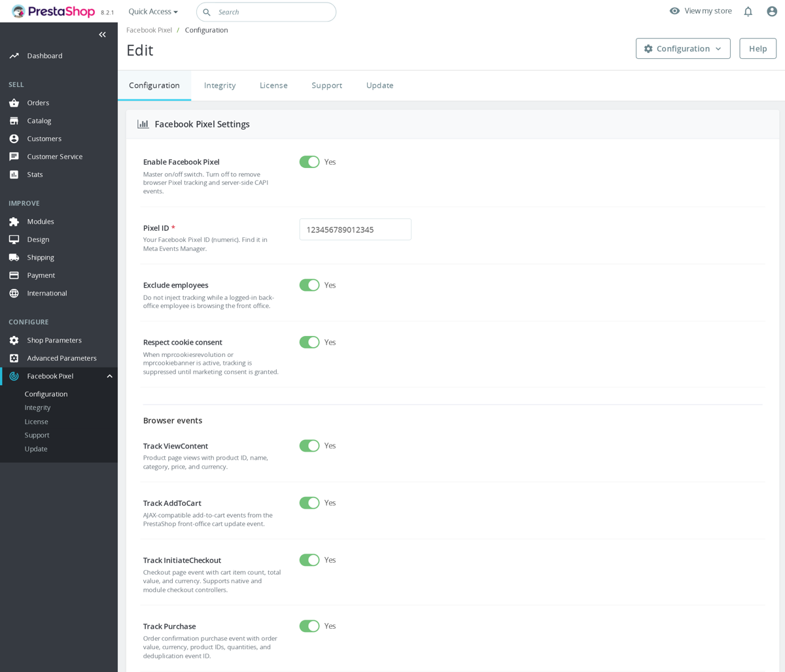The height and width of the screenshot is (672, 785).
Task: Switch to the Configuration tab
Action: point(154,86)
